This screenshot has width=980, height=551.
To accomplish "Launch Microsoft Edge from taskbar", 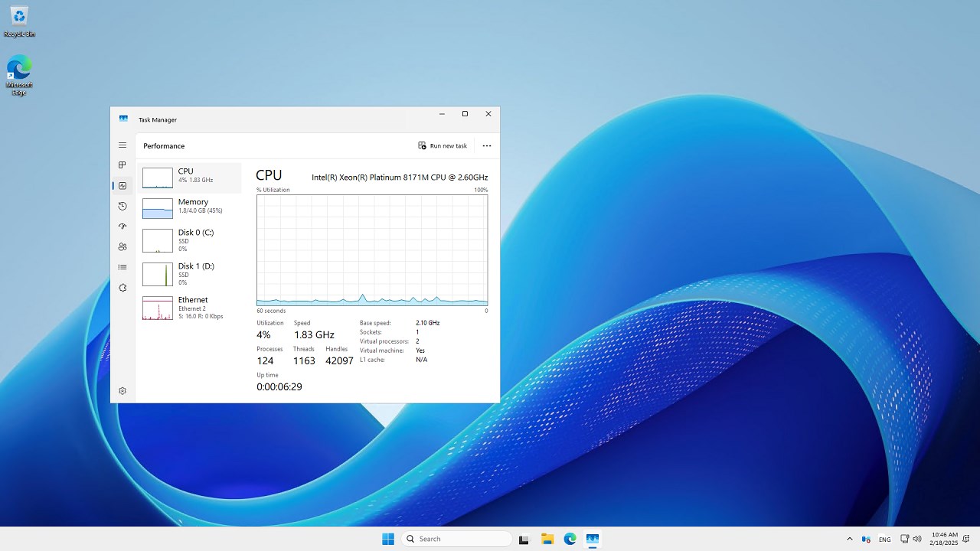I will [x=570, y=539].
